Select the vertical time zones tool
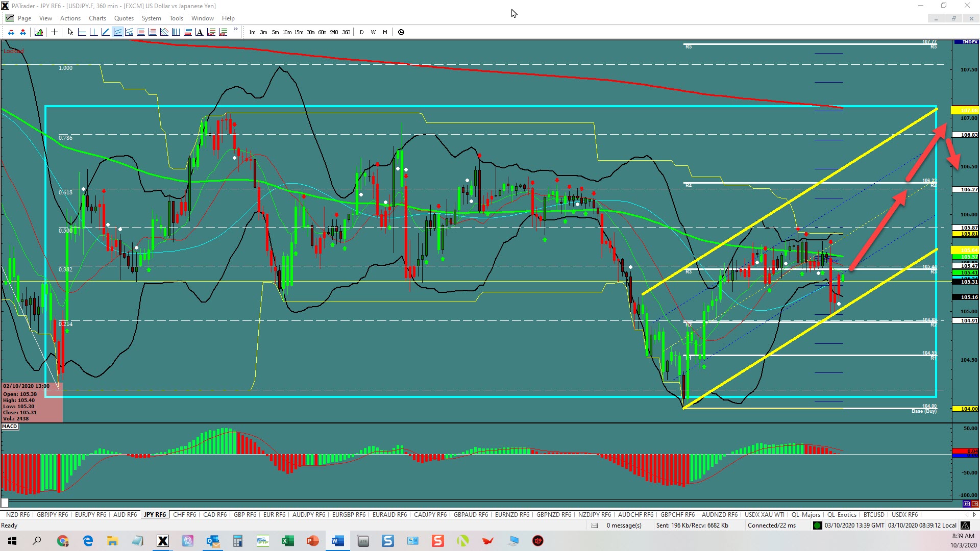 176,32
